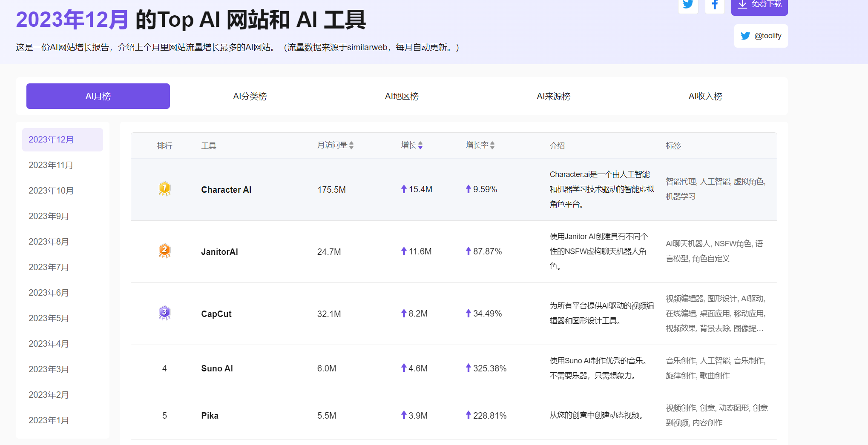Open the CapCut tool link

216,314
